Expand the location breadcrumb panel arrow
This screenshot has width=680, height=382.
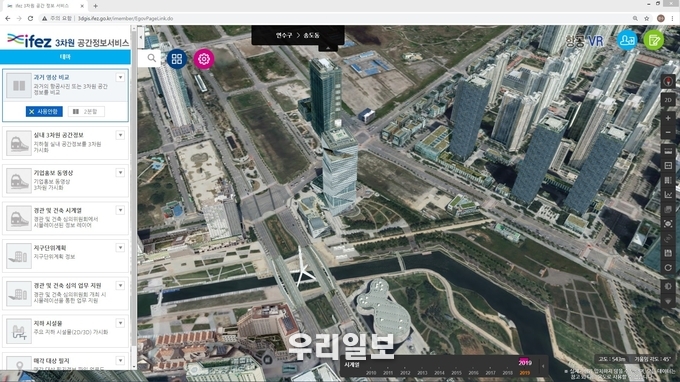[x=328, y=48]
